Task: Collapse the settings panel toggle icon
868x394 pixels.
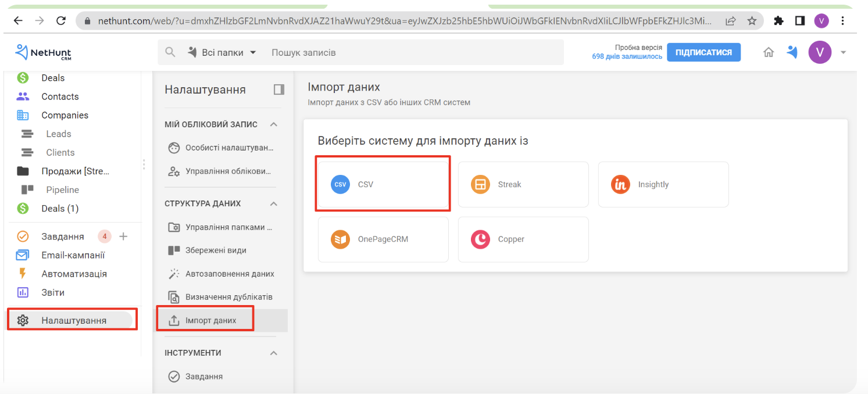Action: [279, 89]
